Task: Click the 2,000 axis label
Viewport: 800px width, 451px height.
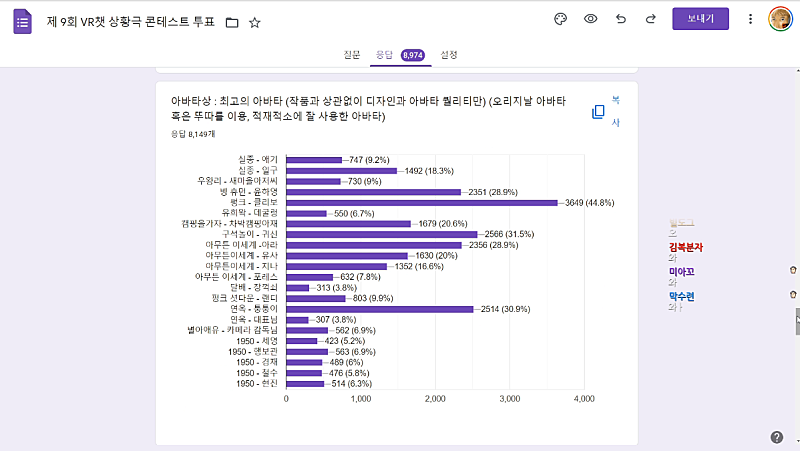Action: 435,399
